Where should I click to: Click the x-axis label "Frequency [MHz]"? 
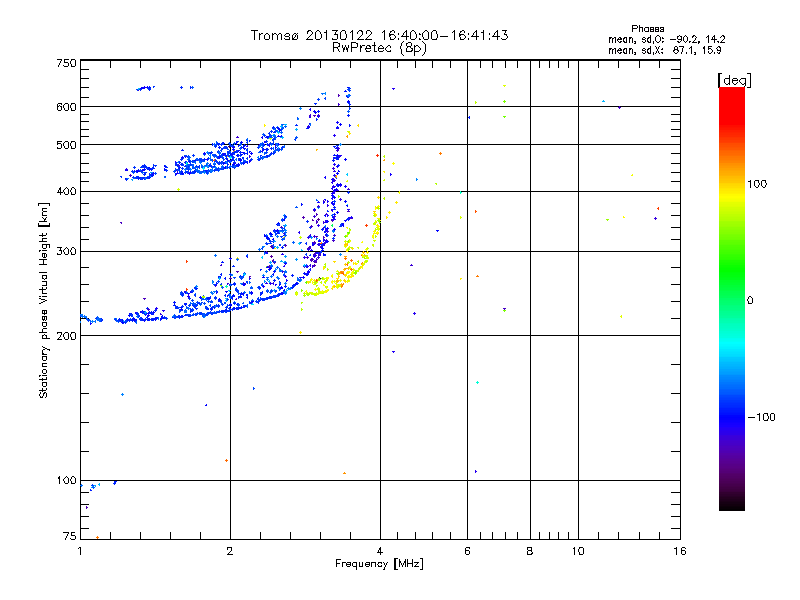point(379,564)
